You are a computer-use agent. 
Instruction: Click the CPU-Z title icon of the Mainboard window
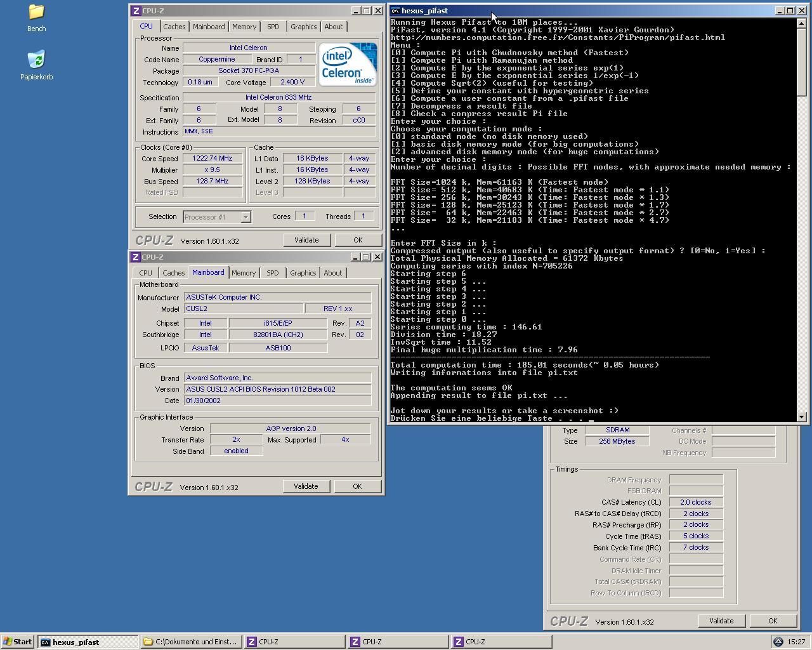pos(136,257)
